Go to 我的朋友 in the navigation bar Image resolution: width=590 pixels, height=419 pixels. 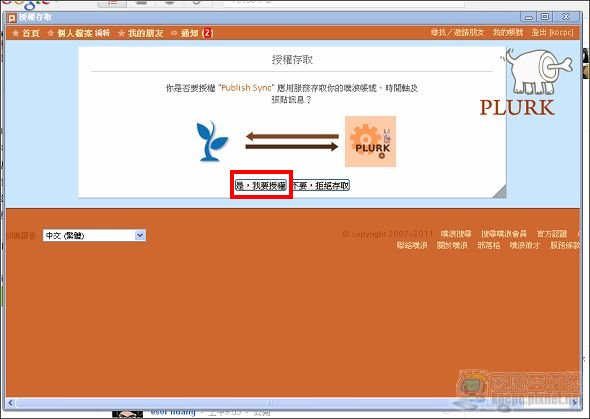click(146, 33)
